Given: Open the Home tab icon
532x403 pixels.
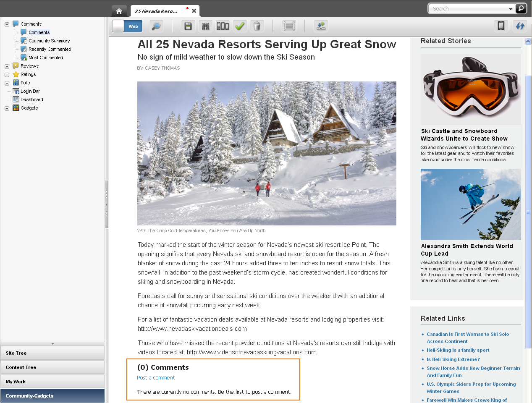Looking at the screenshot, I should [119, 11].
